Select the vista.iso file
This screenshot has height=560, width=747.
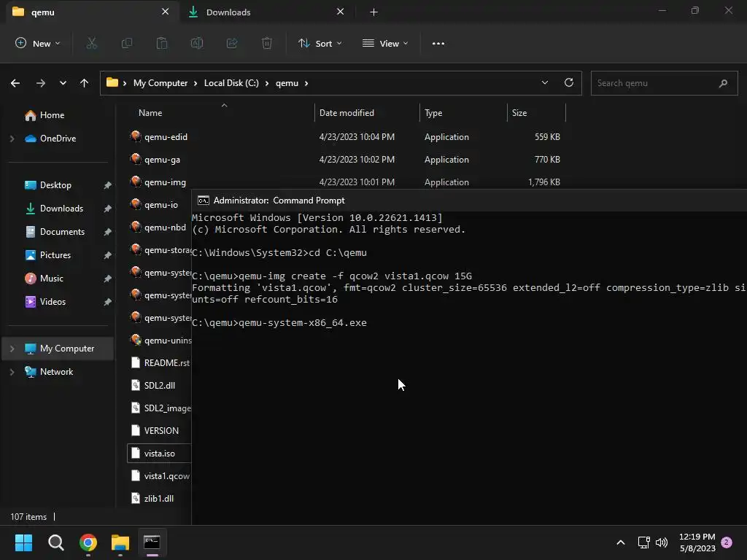pos(159,454)
